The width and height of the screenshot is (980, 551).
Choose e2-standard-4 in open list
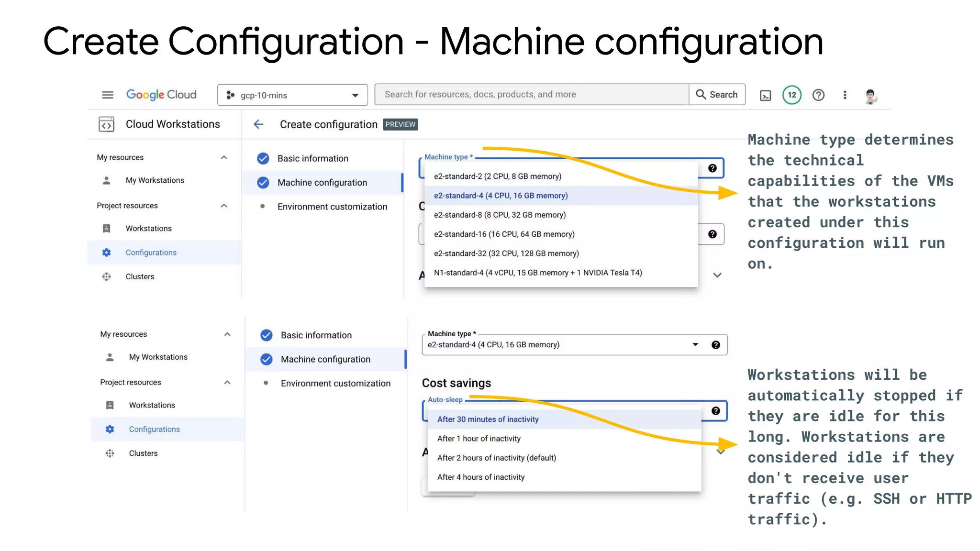561,196
